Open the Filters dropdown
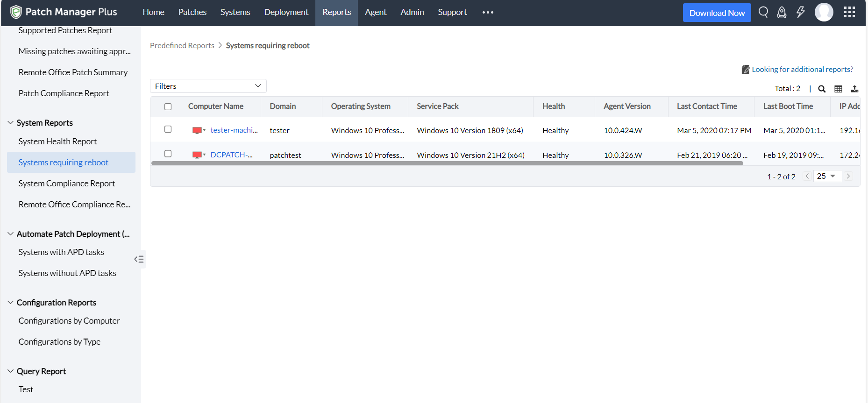 208,86
